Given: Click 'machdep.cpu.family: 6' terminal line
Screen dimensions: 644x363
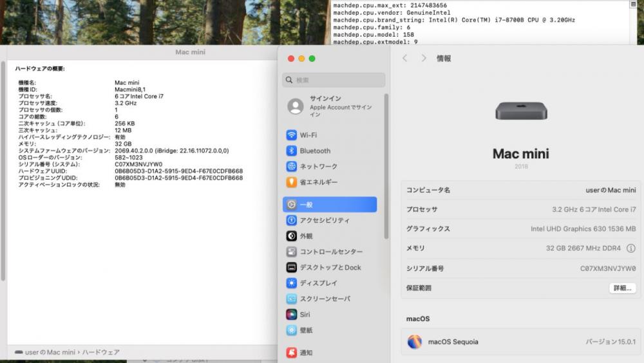Looking at the screenshot, I should pos(372,27).
